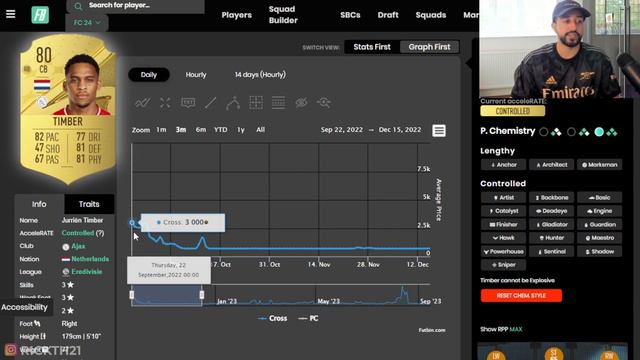Image resolution: width=640 pixels, height=360 pixels.
Task: Click the Futbin logo icon
Action: (x=40, y=15)
